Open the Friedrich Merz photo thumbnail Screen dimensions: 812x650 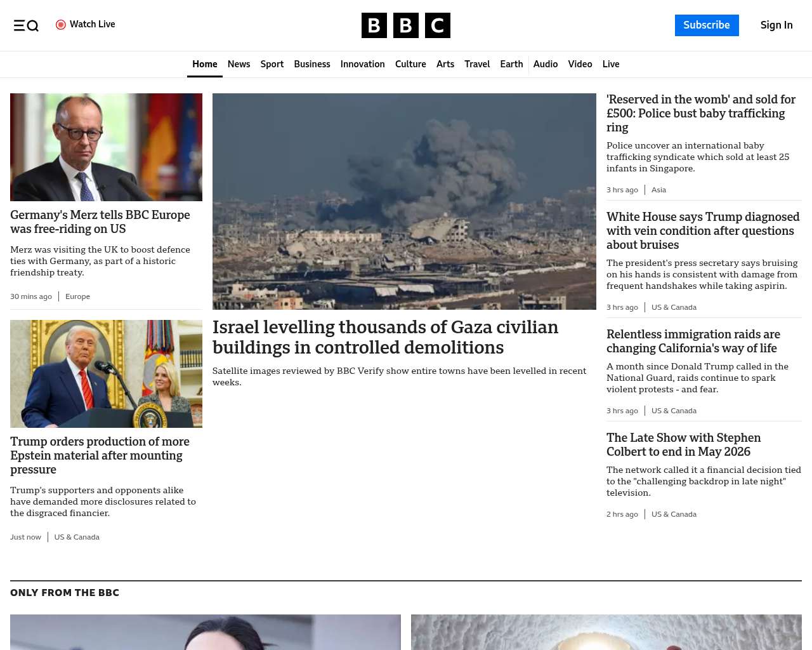click(106, 147)
